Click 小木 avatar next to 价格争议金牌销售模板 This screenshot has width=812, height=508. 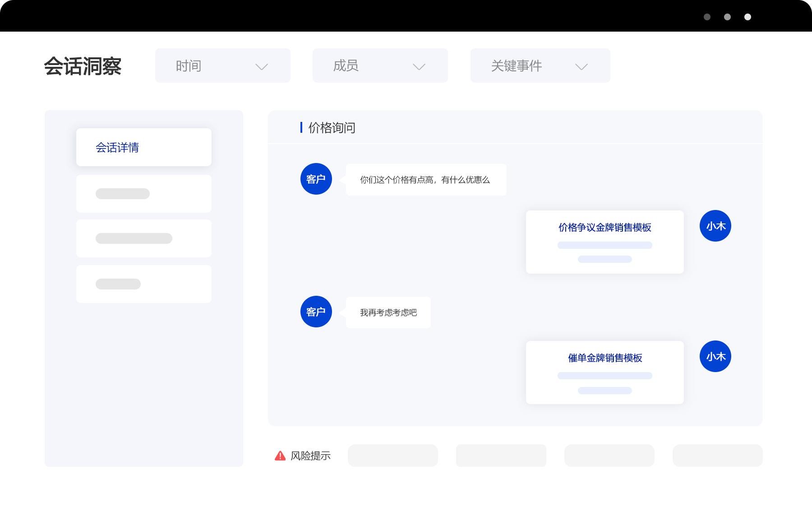pos(715,226)
